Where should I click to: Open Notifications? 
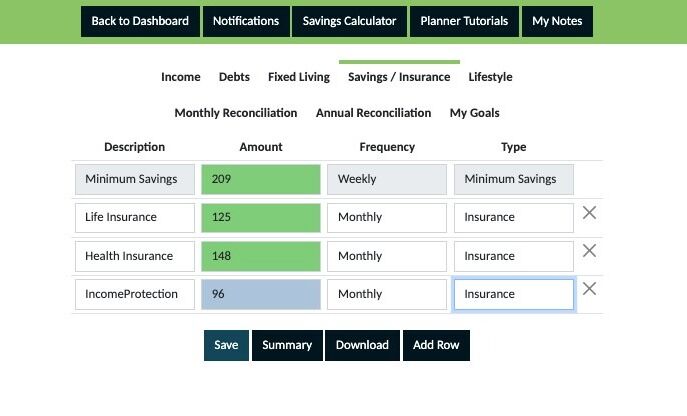246,21
